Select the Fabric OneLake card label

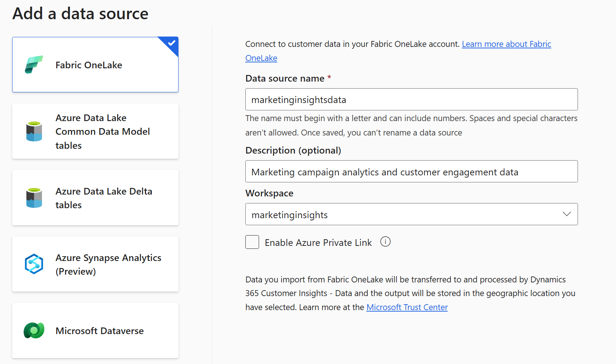tap(89, 65)
